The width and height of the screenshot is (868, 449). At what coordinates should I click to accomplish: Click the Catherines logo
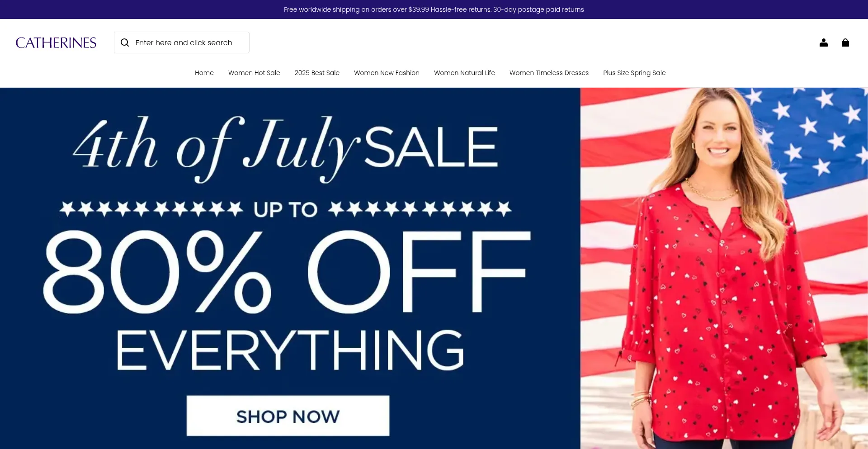tap(56, 43)
